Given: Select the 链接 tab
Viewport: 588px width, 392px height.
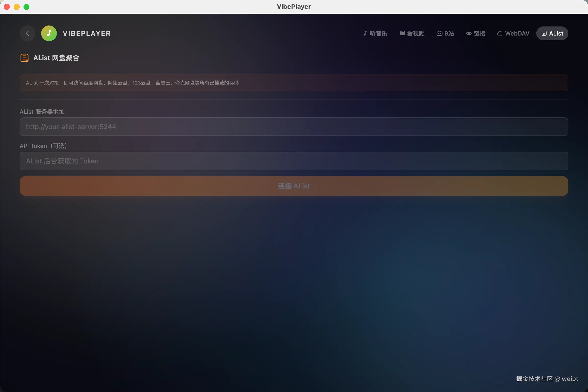Looking at the screenshot, I should (x=479, y=33).
